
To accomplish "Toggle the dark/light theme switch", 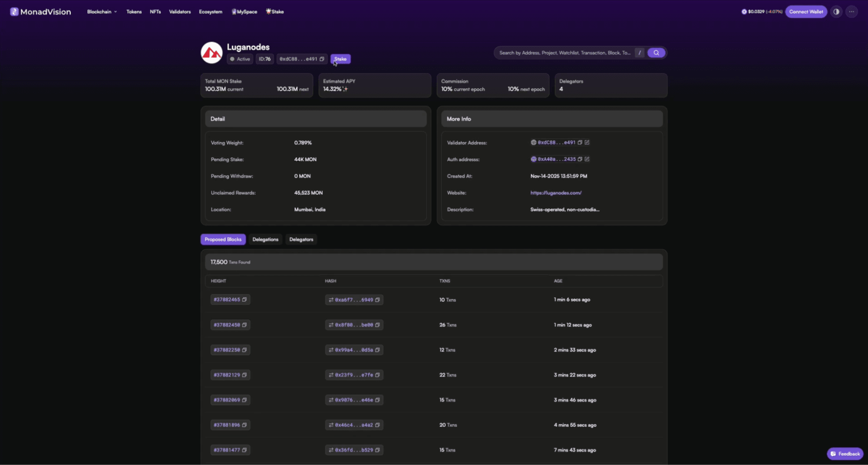I will coord(836,12).
